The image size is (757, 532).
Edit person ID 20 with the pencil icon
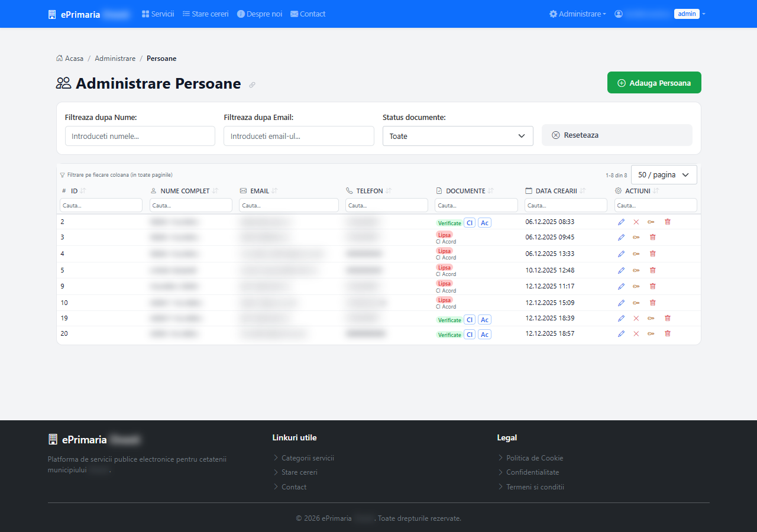point(621,333)
